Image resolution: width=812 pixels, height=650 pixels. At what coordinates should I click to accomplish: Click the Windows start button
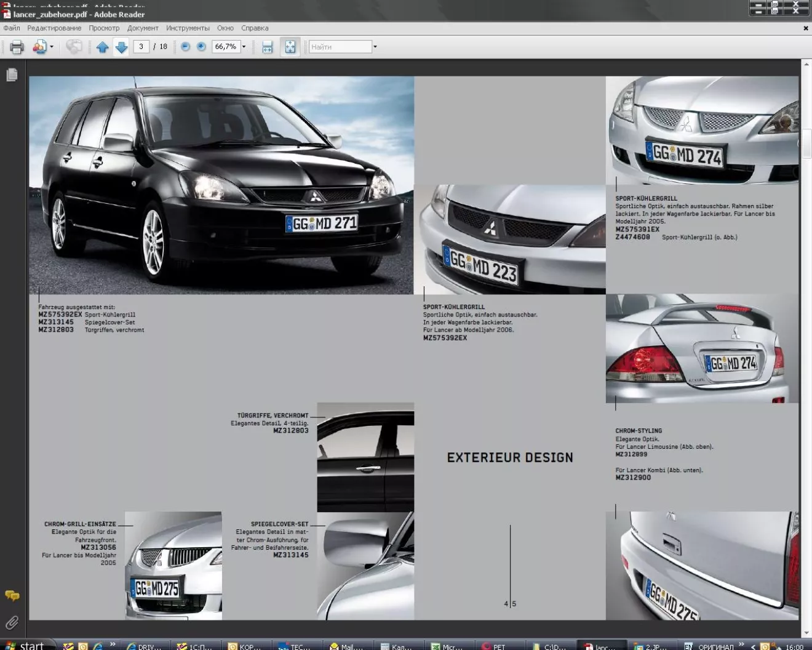[26, 645]
